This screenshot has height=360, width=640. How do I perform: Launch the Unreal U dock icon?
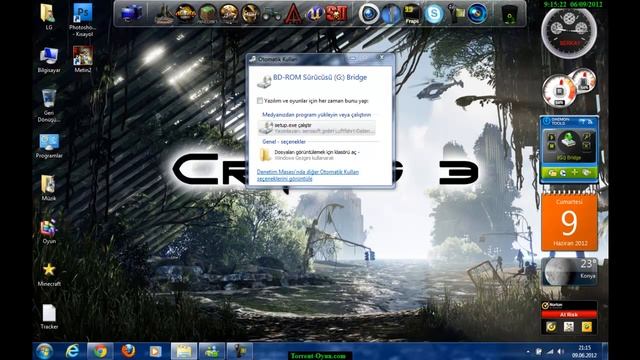(x=315, y=14)
